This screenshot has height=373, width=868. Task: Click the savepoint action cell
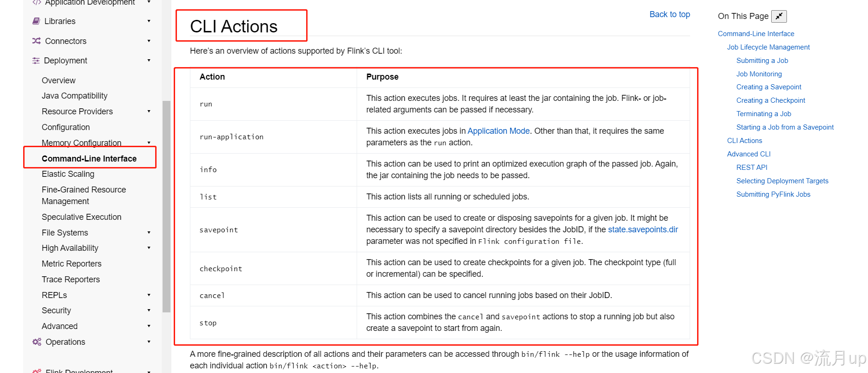tap(273, 230)
